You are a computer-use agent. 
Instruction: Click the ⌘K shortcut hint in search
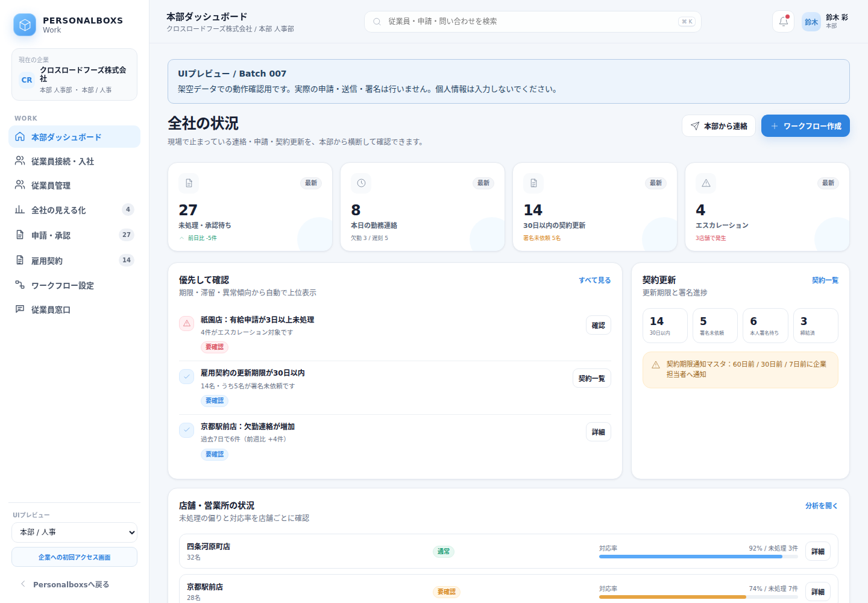[x=687, y=22]
